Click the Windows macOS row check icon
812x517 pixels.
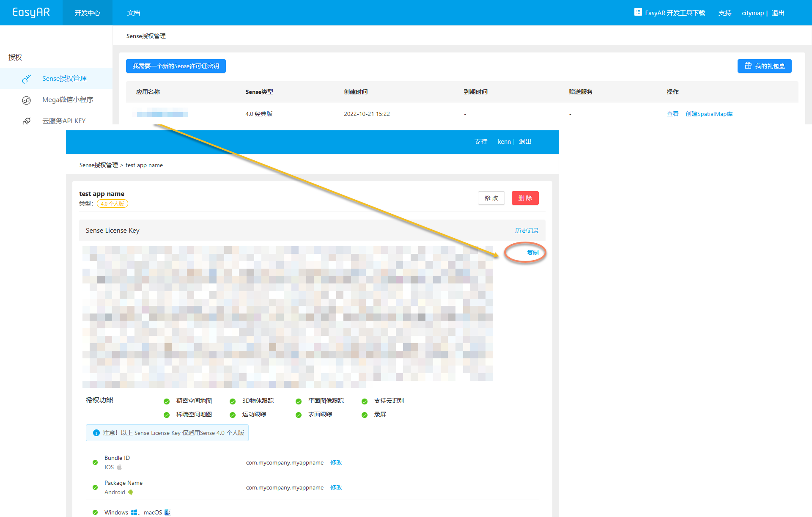[95, 512]
